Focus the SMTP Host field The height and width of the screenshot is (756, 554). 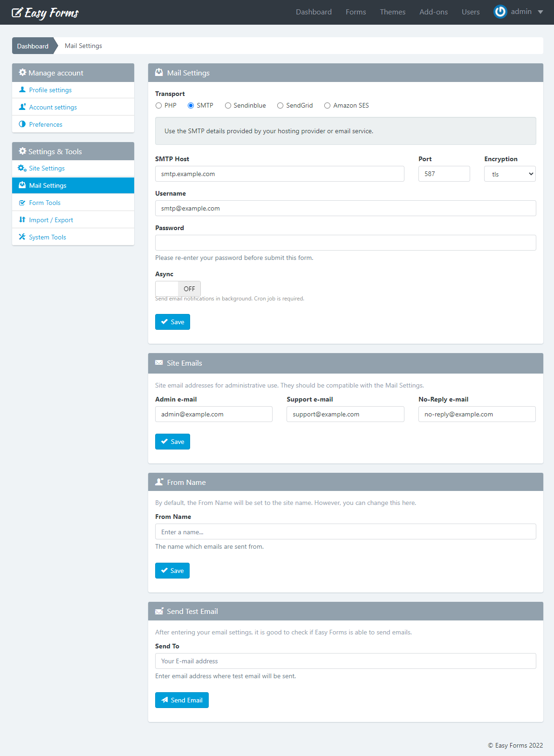280,174
